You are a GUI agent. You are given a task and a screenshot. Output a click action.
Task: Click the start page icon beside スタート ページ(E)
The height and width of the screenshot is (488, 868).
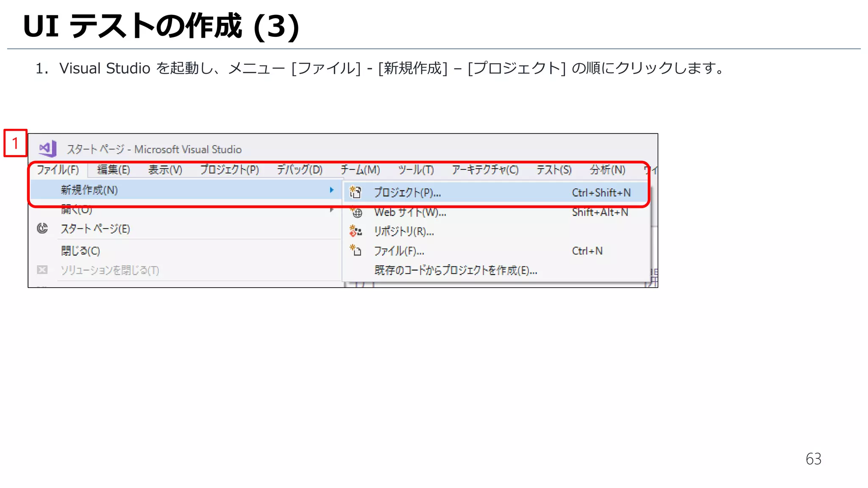click(42, 229)
